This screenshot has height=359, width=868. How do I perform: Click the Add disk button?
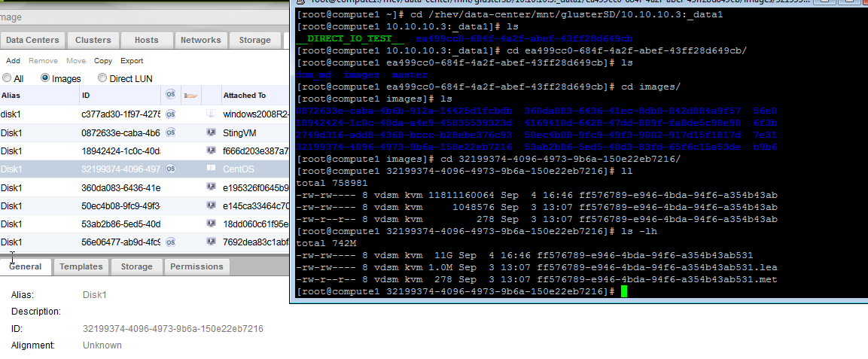(x=13, y=61)
